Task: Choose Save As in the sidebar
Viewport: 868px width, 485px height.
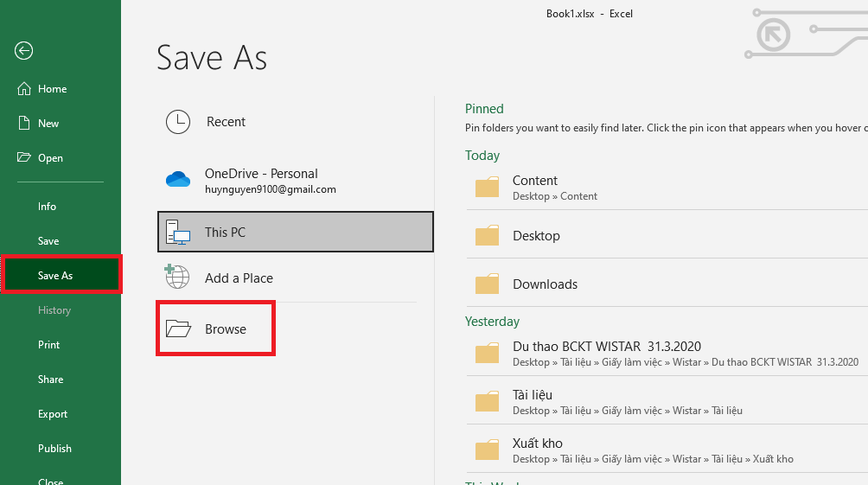Action: coord(55,276)
